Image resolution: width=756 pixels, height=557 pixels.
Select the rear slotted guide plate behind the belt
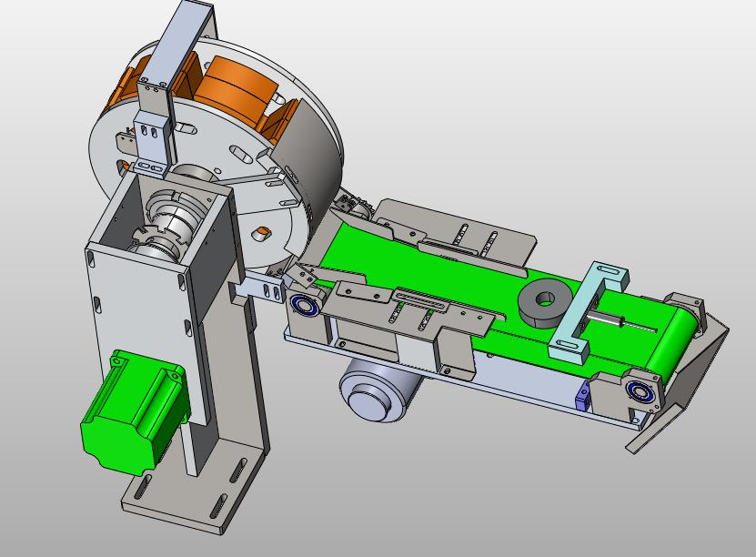[x=458, y=234]
